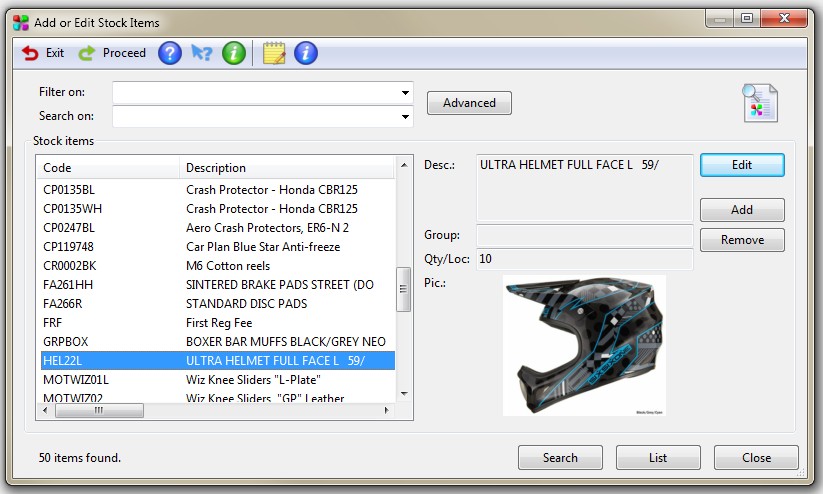Select the FA261HH brake pads row

tap(217, 285)
